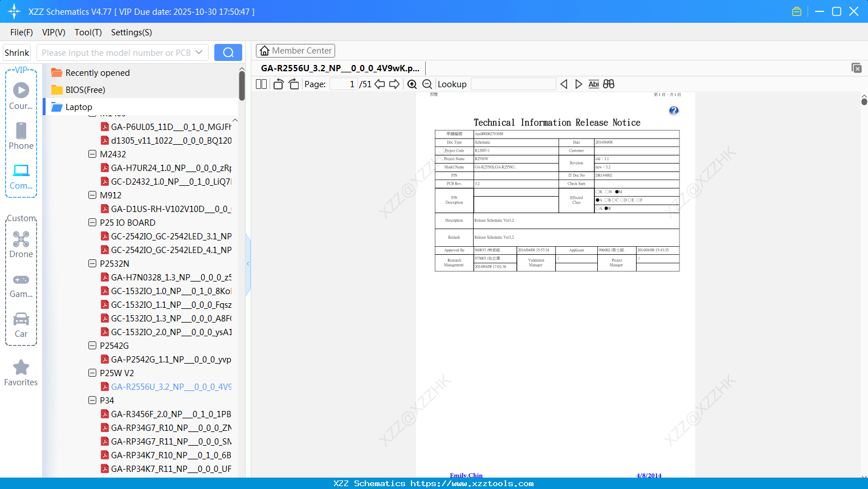Open the yellow gift icon in title bar
868x489 pixels.
(x=797, y=11)
